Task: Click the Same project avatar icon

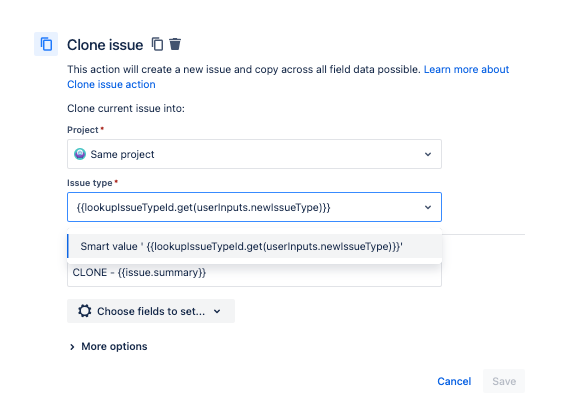Action: tap(80, 154)
